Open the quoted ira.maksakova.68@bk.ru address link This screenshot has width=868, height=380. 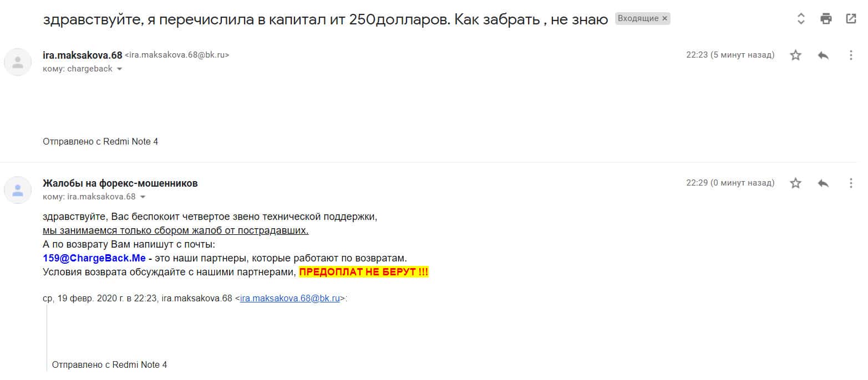(290, 299)
